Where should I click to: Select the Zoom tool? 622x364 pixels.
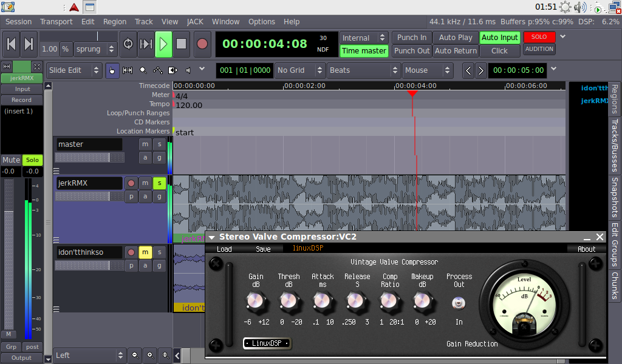click(142, 70)
